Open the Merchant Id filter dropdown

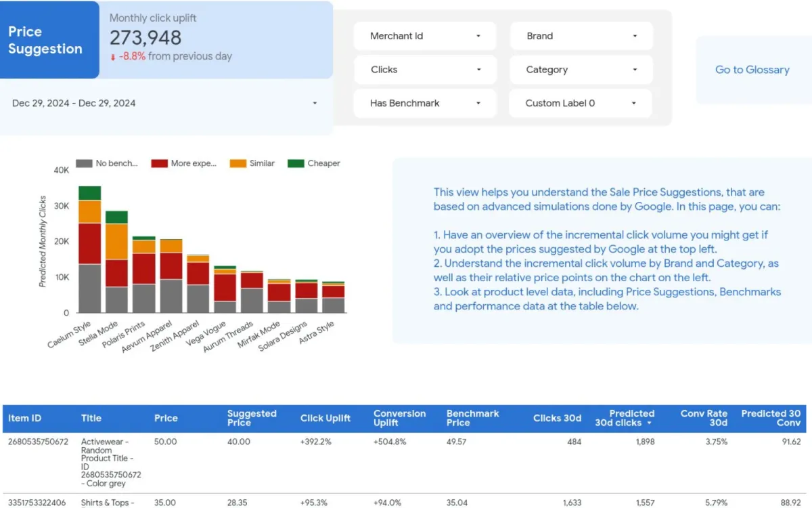point(424,35)
